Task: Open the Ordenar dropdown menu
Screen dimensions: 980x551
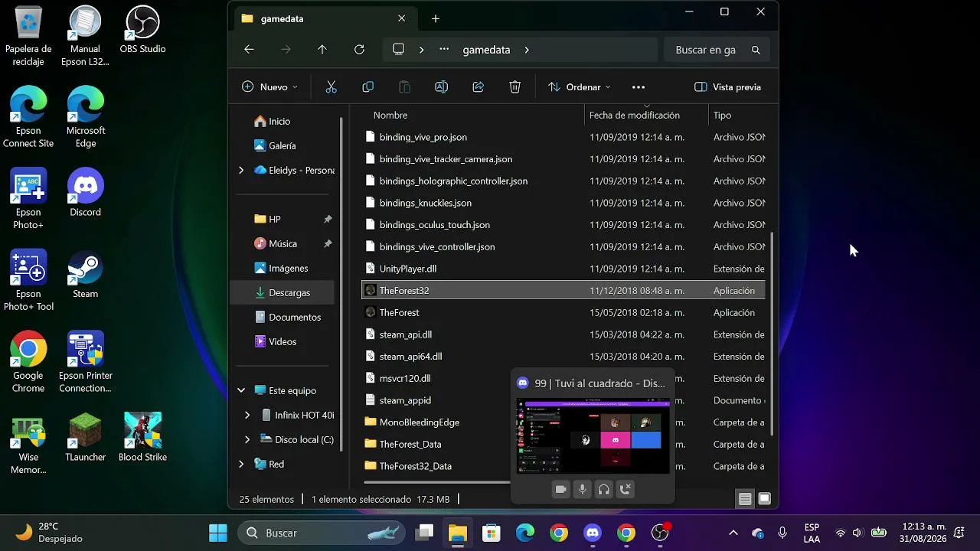Action: tap(580, 87)
